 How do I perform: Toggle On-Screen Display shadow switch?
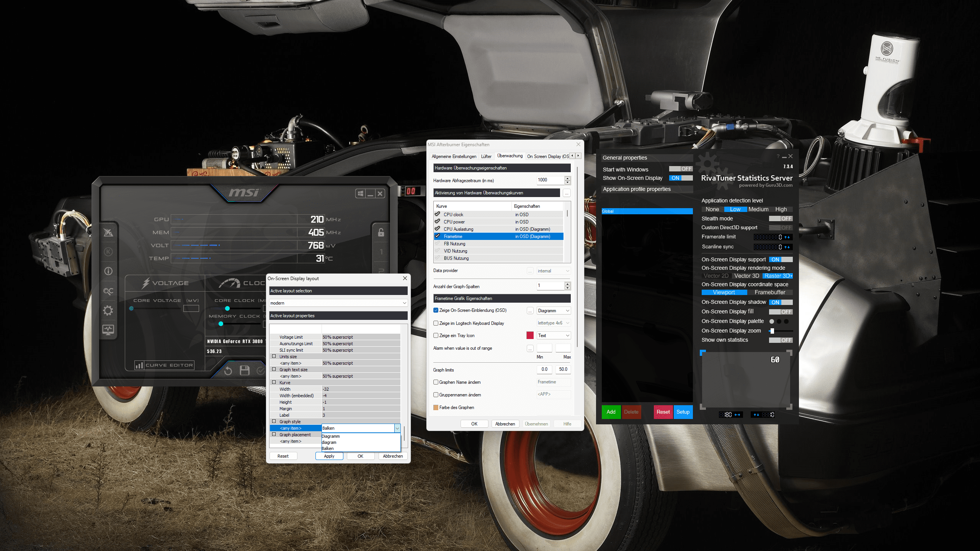point(781,302)
